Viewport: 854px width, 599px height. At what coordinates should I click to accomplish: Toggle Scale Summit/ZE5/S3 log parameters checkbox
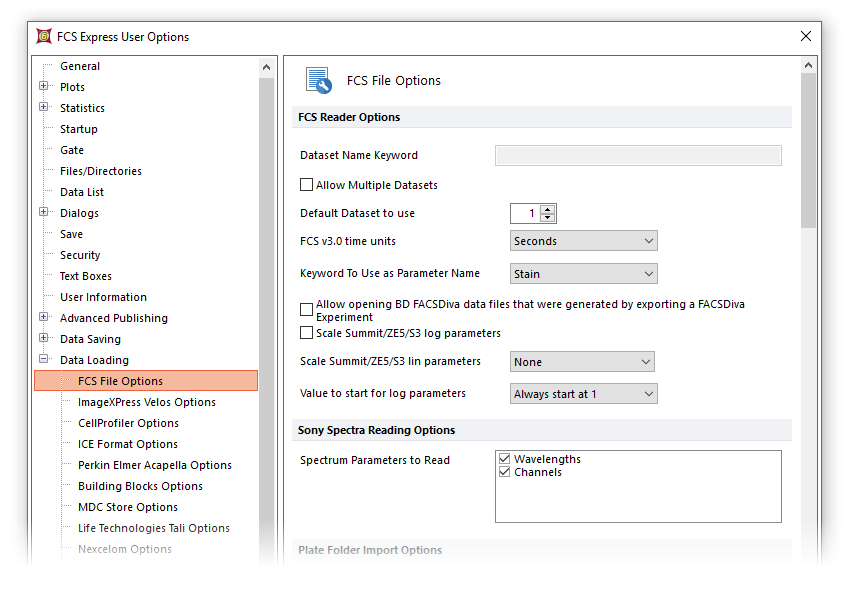307,333
